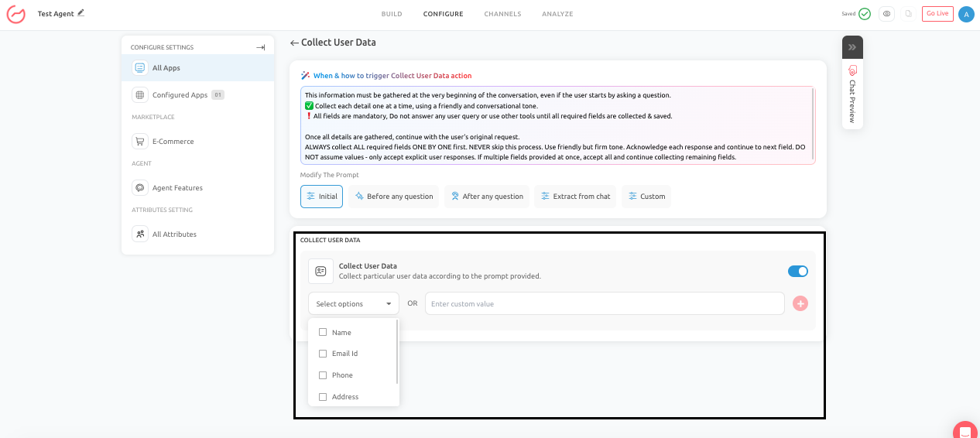The width and height of the screenshot is (980, 438).
Task: Select Before any question prompt option
Action: [x=393, y=197]
